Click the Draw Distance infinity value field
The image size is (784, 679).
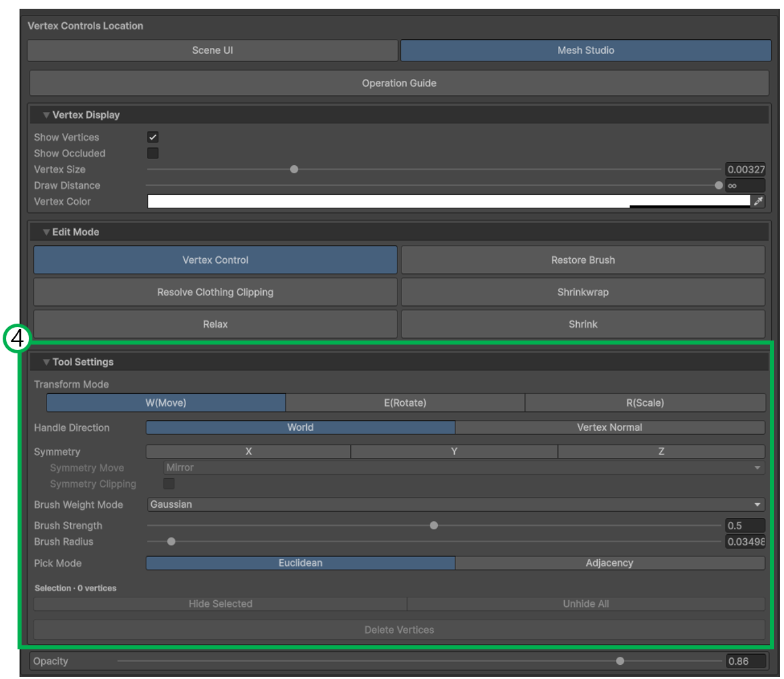coord(746,185)
